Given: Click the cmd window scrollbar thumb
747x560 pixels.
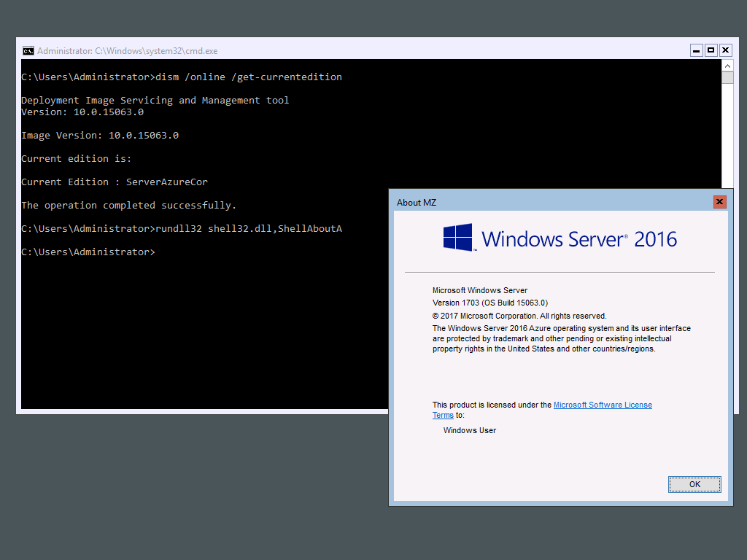Looking at the screenshot, I should (727, 77).
